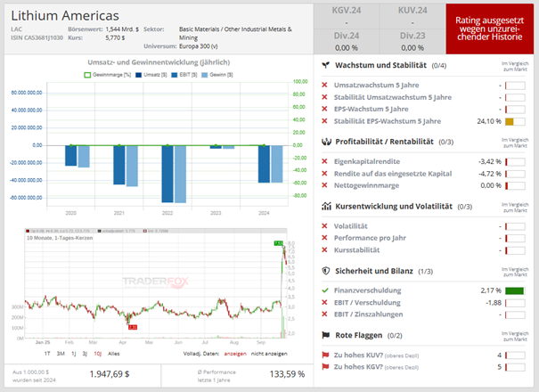Click the 2024 Gewinn bar in annual chart
Screen dimensions: 539x392
click(x=277, y=164)
